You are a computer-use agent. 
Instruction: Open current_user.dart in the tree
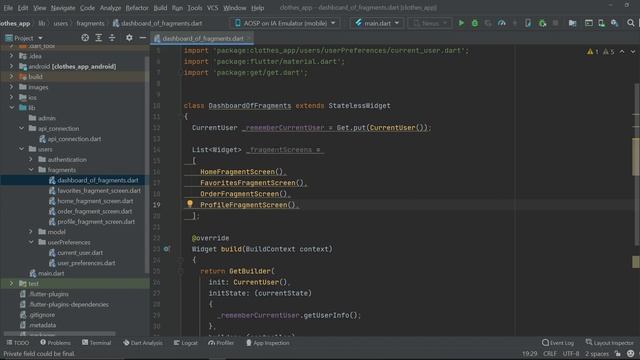tap(80, 253)
